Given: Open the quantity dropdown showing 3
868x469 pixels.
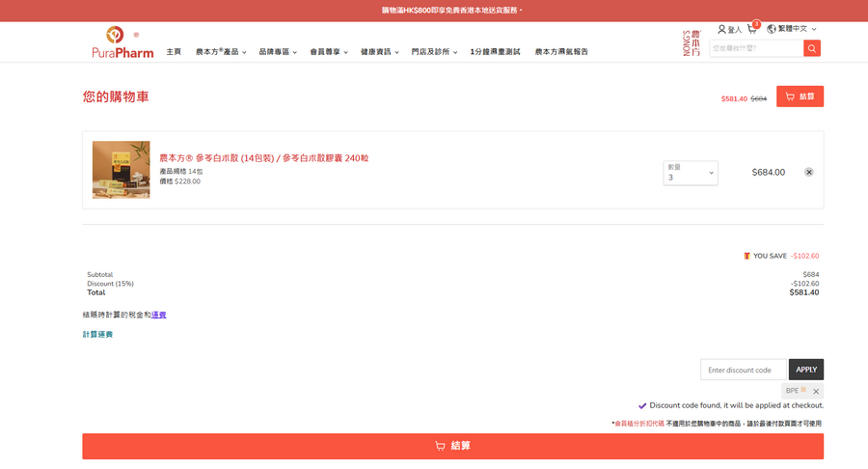Looking at the screenshot, I should point(691,173).
